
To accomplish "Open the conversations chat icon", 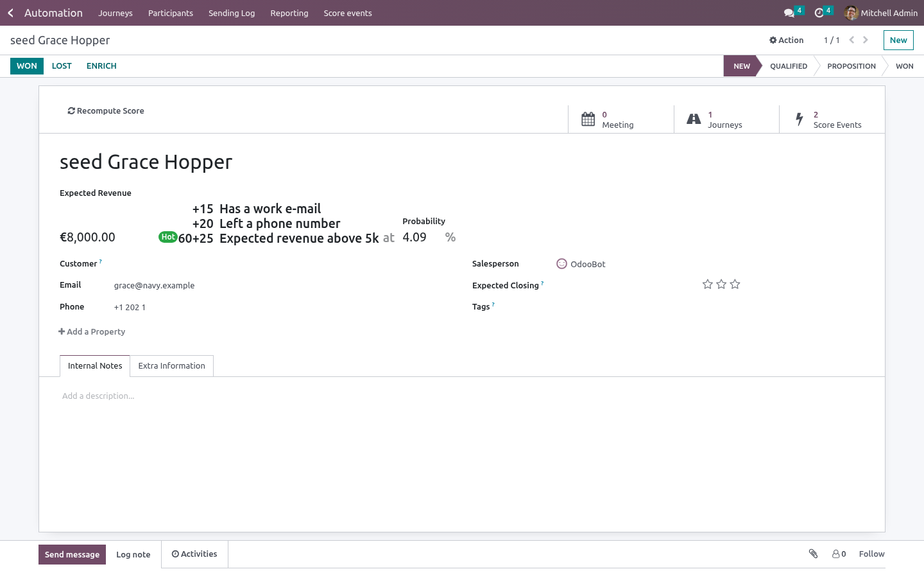I will pos(789,13).
